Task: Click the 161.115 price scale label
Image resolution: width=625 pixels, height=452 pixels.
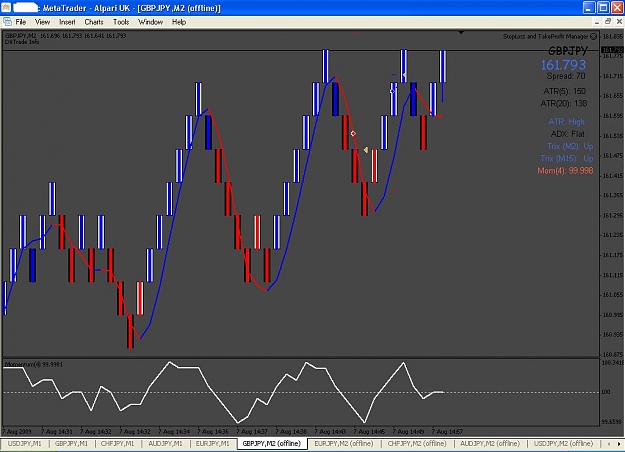Action: [x=612, y=275]
